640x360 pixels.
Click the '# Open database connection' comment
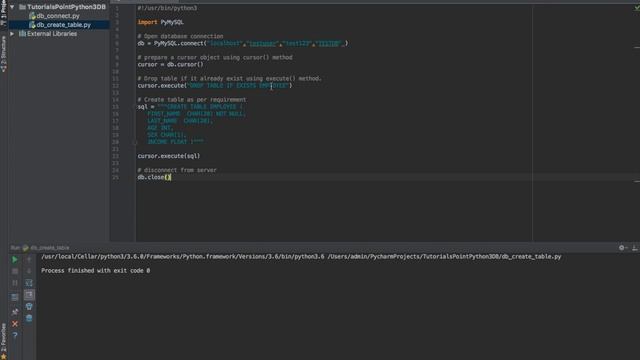[x=180, y=36]
